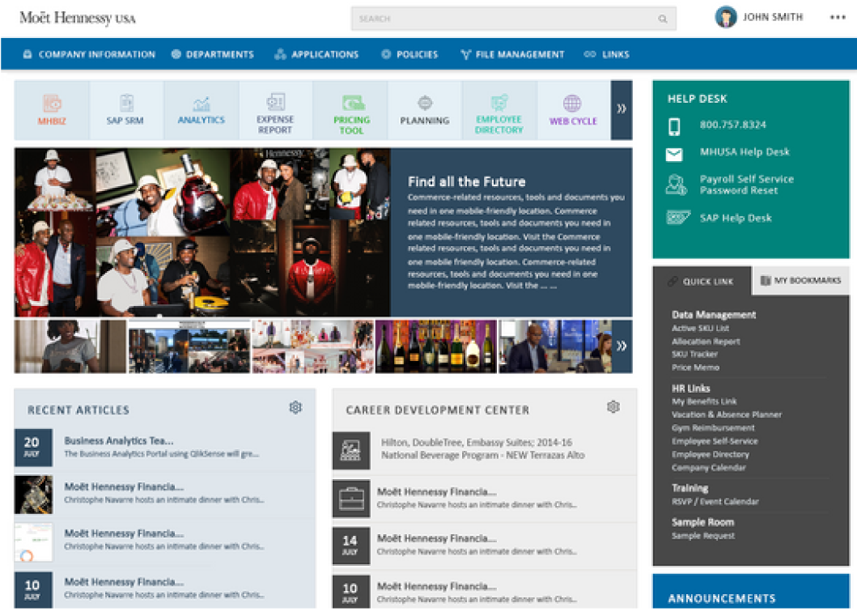Open the city photo collage thumbnail
The width and height of the screenshot is (857, 616).
click(x=189, y=346)
